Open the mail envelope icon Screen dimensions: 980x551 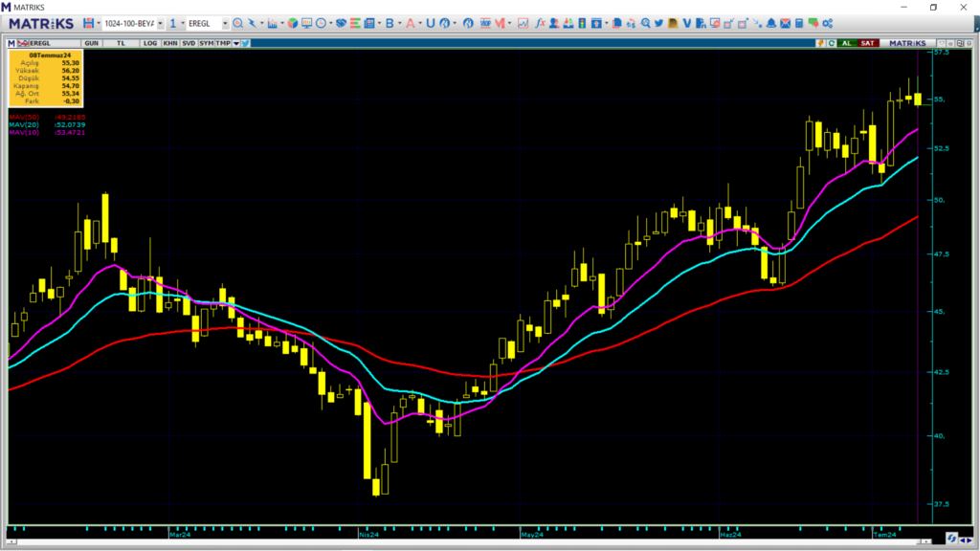coord(783,23)
